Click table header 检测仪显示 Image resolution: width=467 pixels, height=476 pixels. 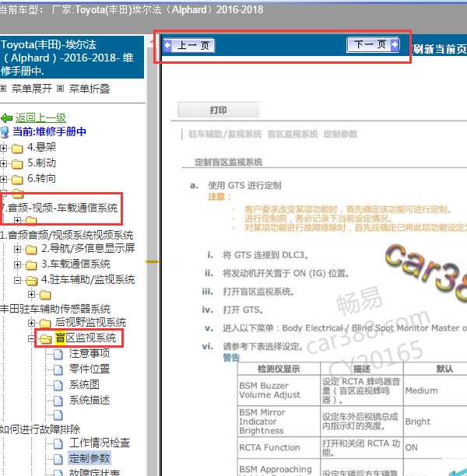tap(279, 369)
